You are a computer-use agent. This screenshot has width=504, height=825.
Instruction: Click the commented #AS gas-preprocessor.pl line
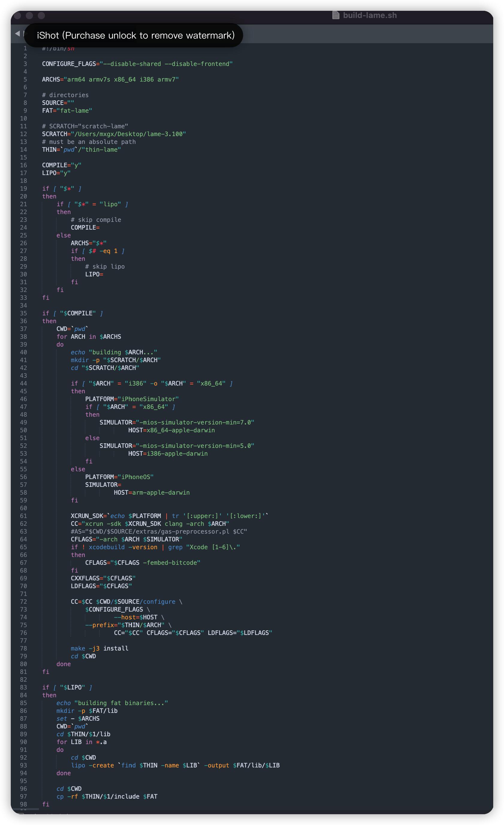coord(159,531)
